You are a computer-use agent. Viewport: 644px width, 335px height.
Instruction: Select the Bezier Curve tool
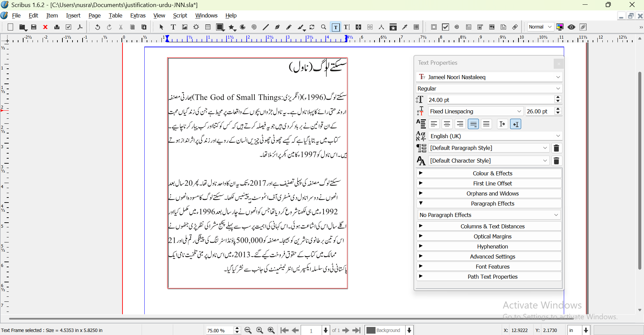pos(277,27)
